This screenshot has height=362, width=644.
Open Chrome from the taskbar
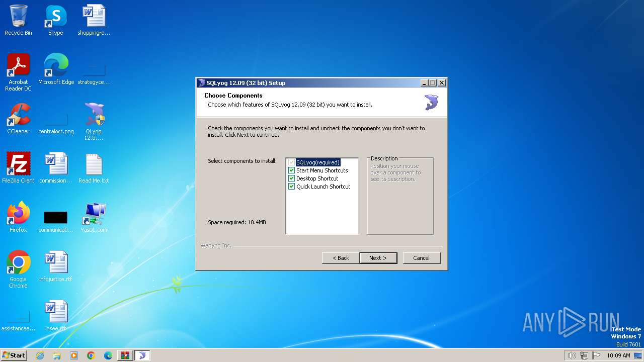91,355
